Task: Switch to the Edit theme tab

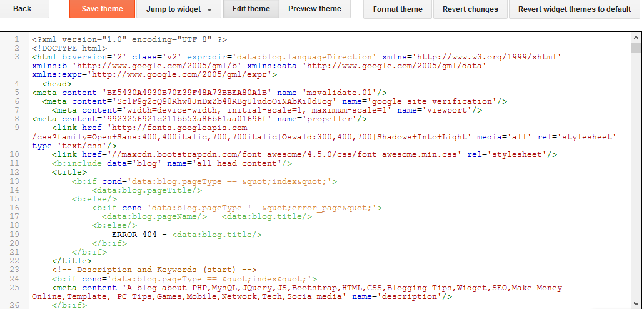Action: click(251, 9)
